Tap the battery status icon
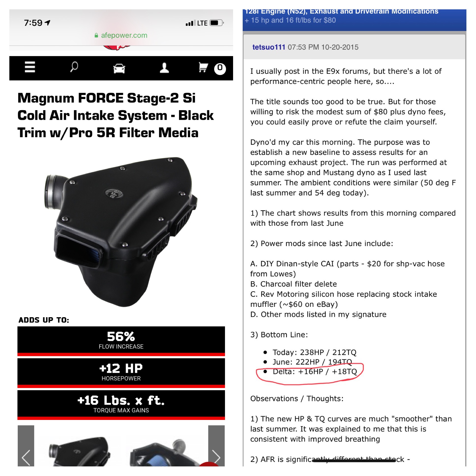Viewport: 476px width, 476px height. point(217,23)
